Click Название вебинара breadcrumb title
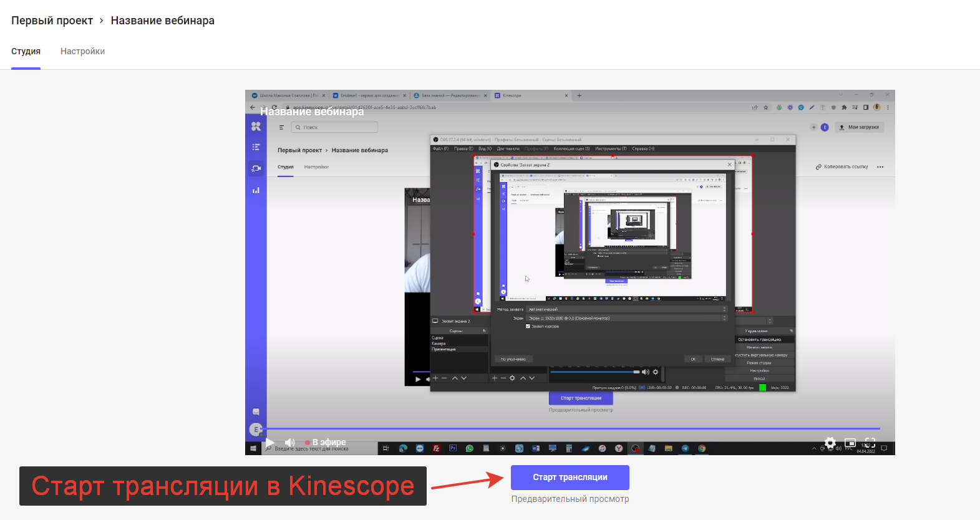Viewport: 980px width, 520px height. coord(163,21)
